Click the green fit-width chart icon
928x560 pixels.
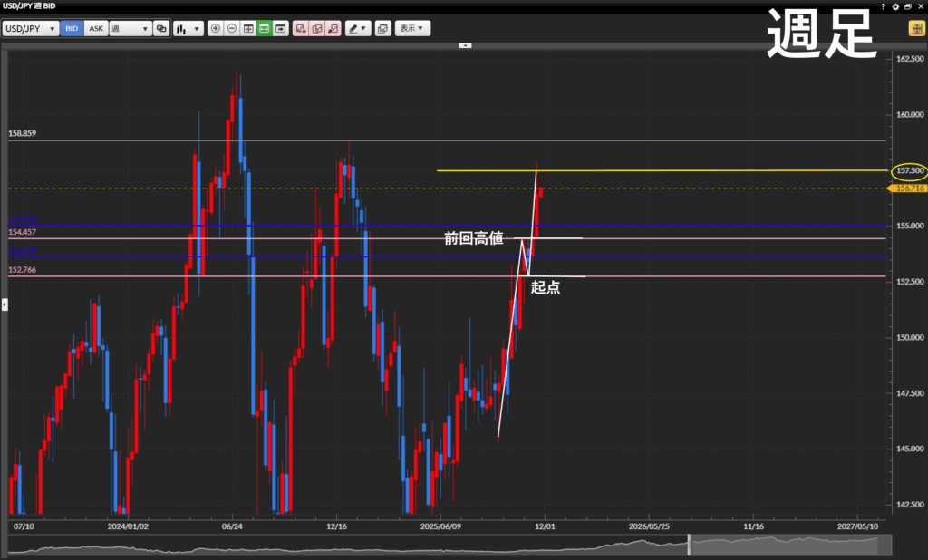point(264,28)
